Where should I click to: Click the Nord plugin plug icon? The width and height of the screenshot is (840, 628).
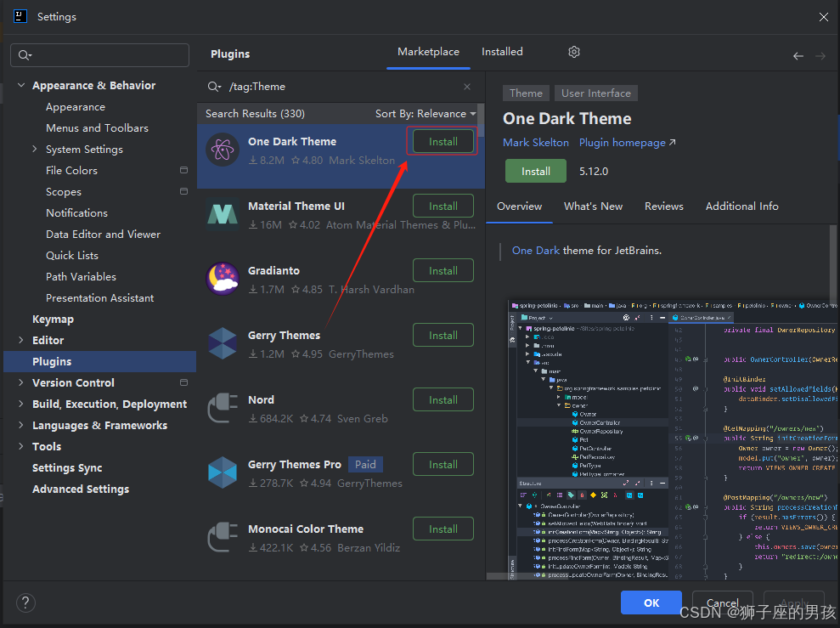tap(223, 408)
